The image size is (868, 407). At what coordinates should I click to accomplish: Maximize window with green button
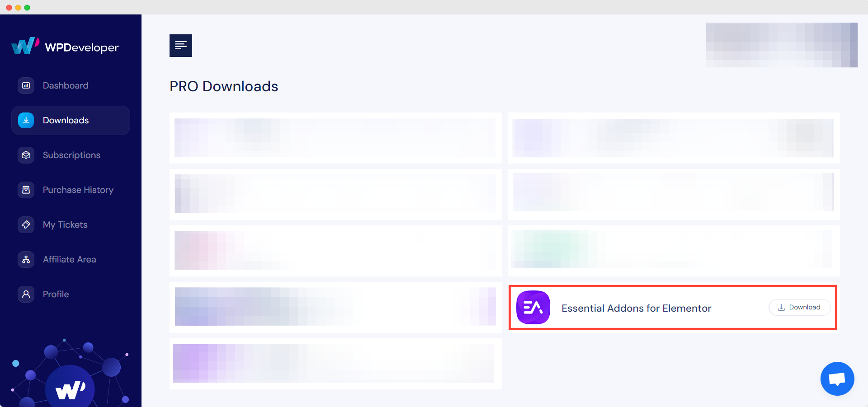click(27, 8)
